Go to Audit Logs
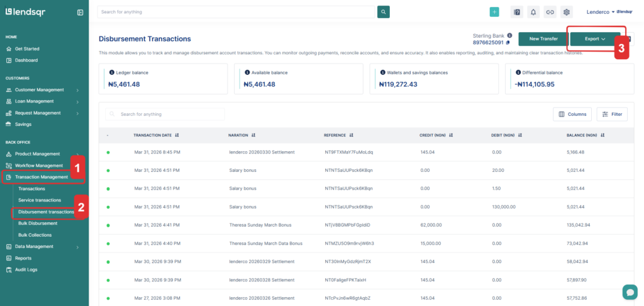The image size is (644, 306). click(26, 269)
